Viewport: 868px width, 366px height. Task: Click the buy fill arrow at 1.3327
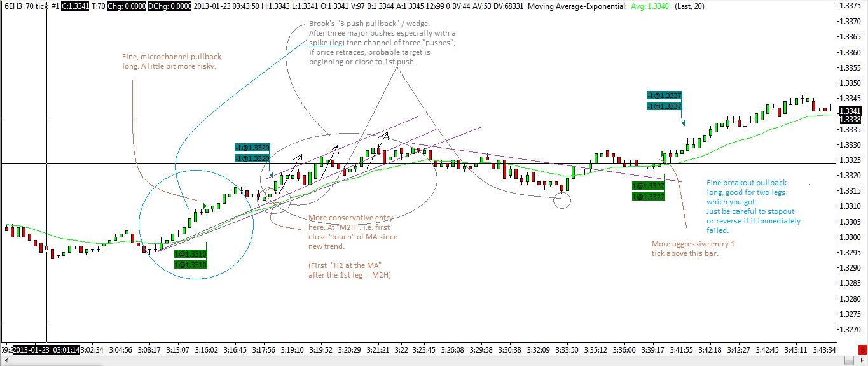pos(663,155)
